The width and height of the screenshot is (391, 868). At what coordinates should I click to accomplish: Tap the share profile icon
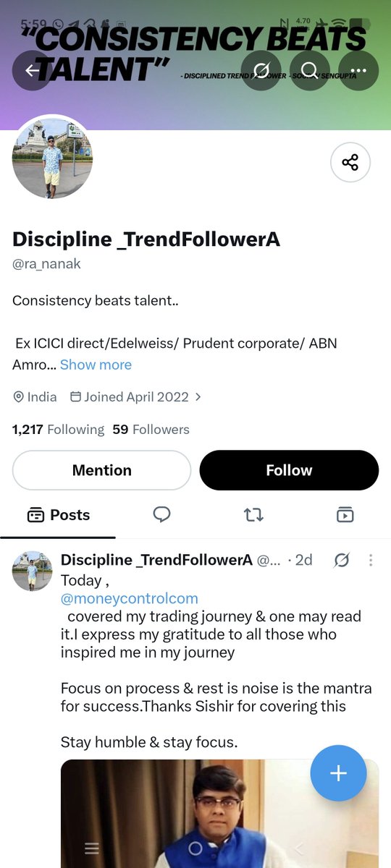coord(350,163)
